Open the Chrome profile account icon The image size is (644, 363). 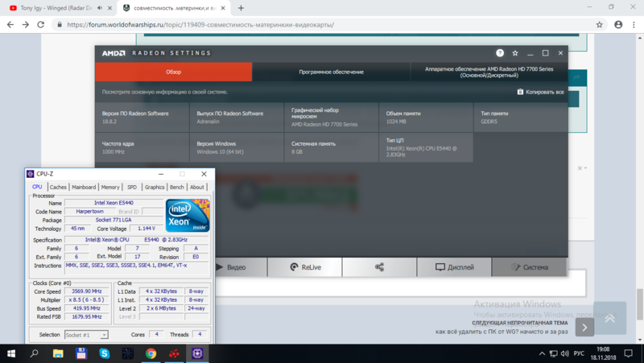618,25
